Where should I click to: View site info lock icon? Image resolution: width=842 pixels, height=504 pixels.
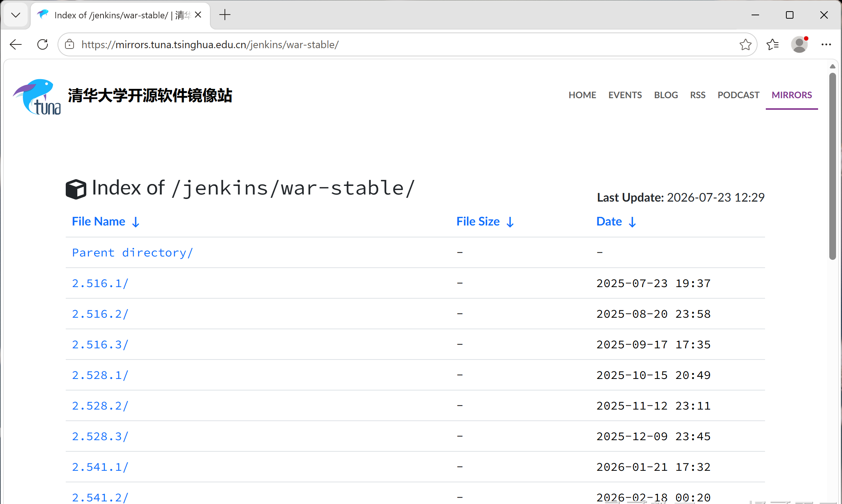tap(69, 44)
